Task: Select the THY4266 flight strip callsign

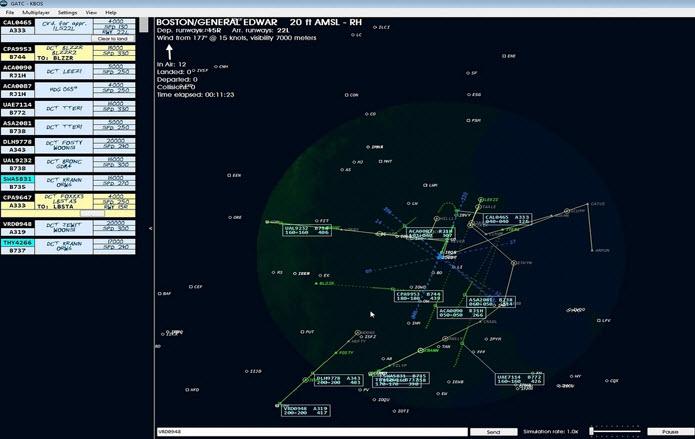Action: pyautogui.click(x=17, y=243)
